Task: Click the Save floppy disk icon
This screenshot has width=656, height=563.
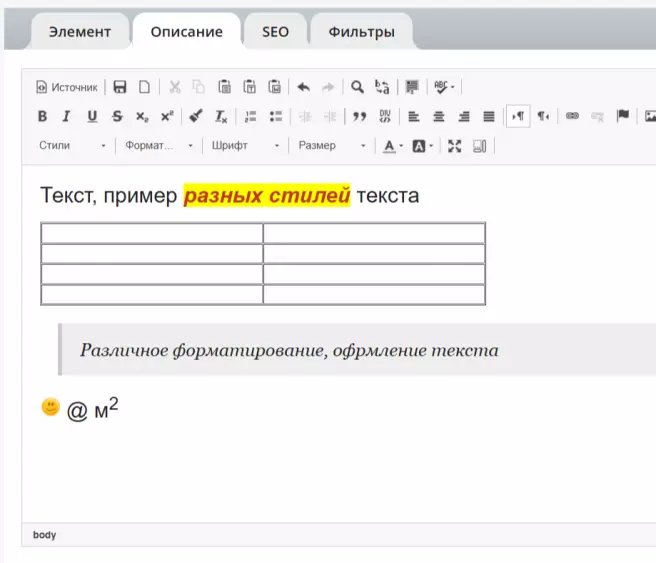Action: point(120,87)
